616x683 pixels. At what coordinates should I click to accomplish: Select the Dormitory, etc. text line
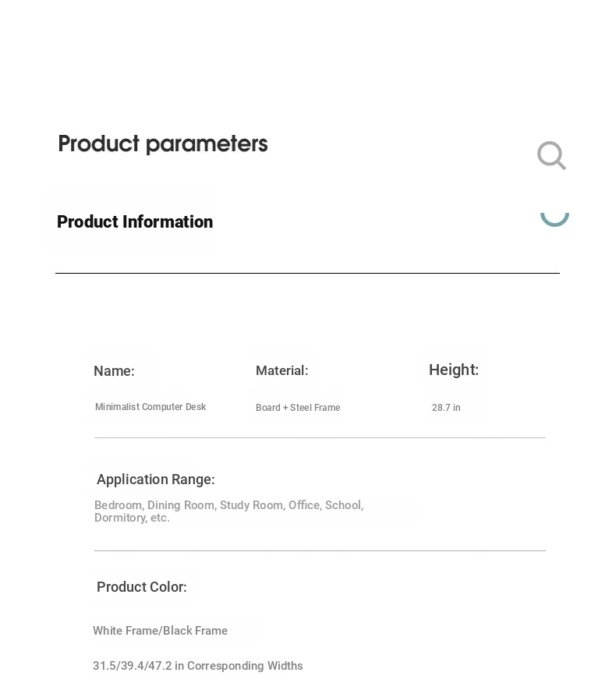(132, 518)
